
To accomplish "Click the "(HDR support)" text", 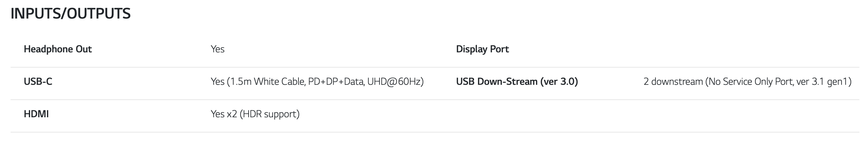I will click(270, 114).
